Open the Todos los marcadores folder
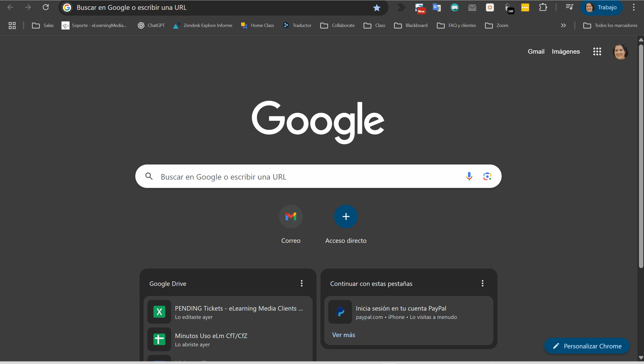The image size is (644, 364). [x=610, y=25]
